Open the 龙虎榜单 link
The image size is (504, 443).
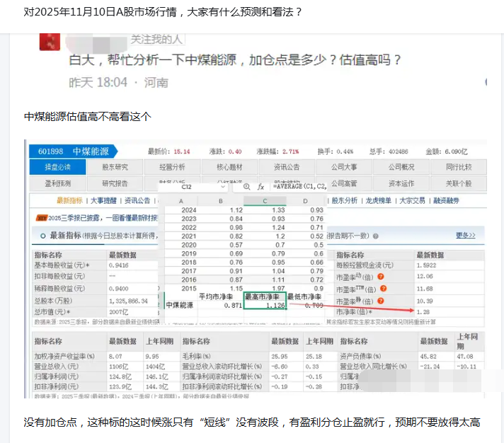(x=378, y=201)
